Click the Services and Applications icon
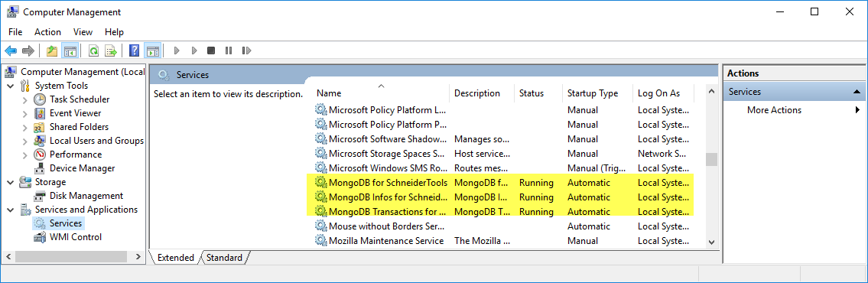Image resolution: width=868 pixels, height=283 pixels. pyautogui.click(x=25, y=210)
